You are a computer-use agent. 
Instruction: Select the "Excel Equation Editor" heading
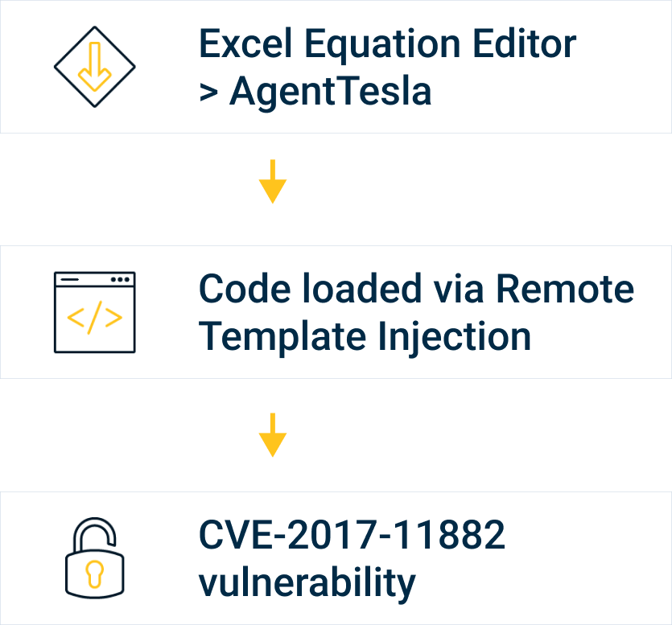coord(387,43)
